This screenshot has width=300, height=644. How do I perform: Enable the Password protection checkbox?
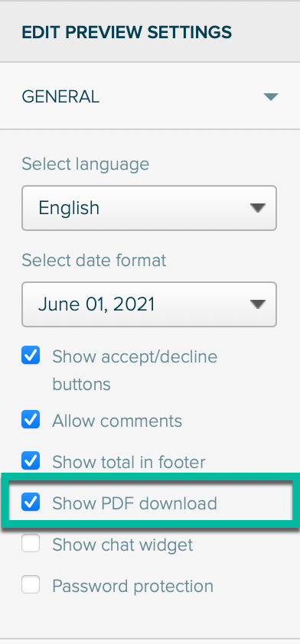pos(31,584)
